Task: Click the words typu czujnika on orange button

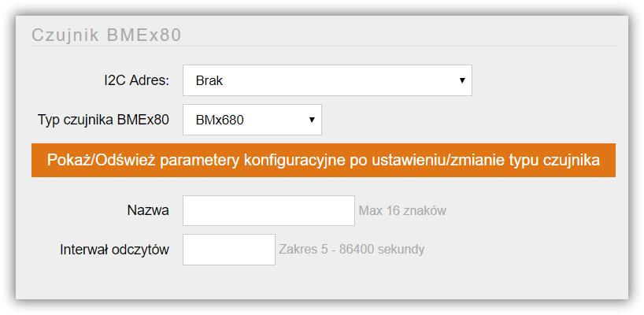Action: 554,161
